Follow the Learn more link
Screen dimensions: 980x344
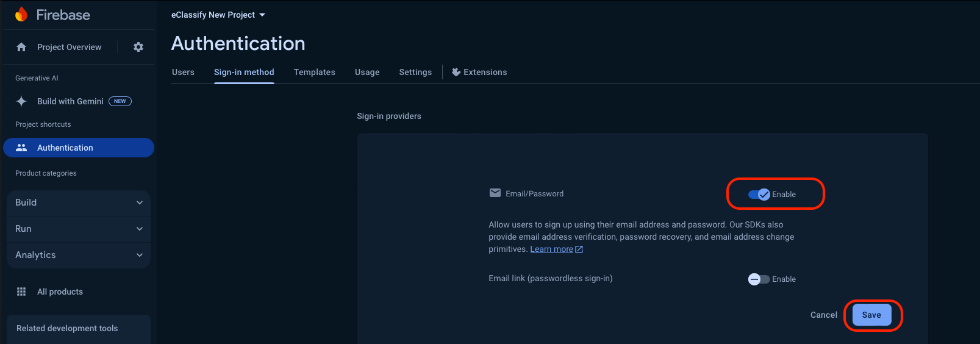pyautogui.click(x=552, y=249)
